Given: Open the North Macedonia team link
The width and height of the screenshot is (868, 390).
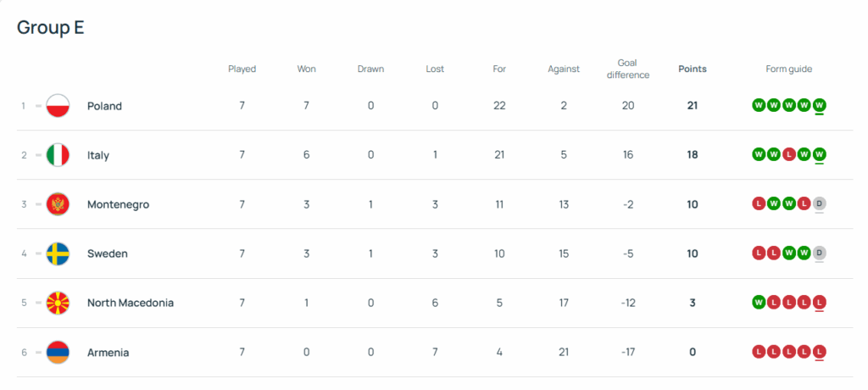Looking at the screenshot, I should click(x=130, y=303).
